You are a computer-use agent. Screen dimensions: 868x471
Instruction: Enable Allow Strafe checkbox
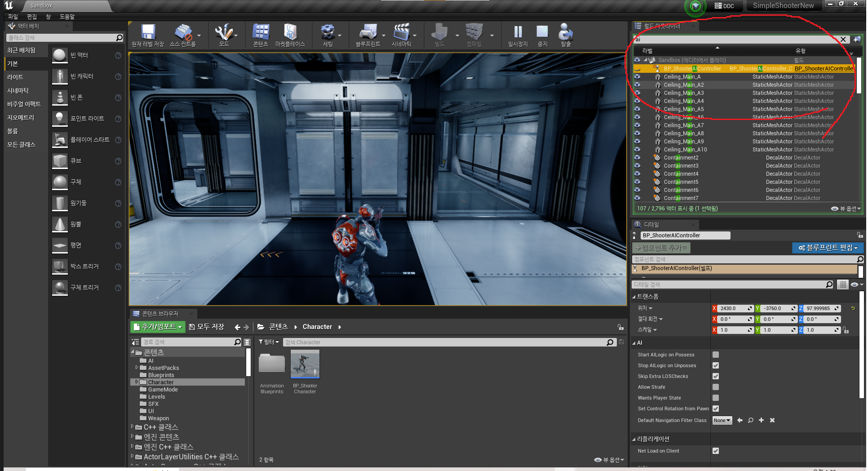pyautogui.click(x=716, y=387)
